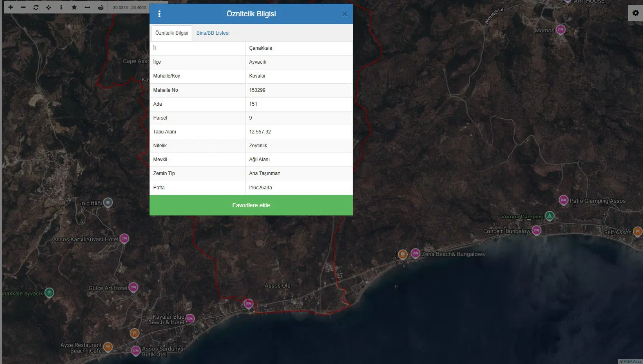Select the measure distance tool
The image size is (643, 364).
click(87, 7)
